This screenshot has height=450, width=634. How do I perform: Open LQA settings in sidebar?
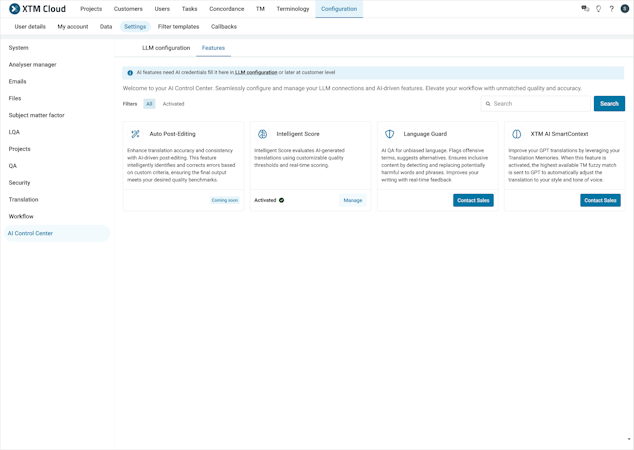[x=14, y=132]
